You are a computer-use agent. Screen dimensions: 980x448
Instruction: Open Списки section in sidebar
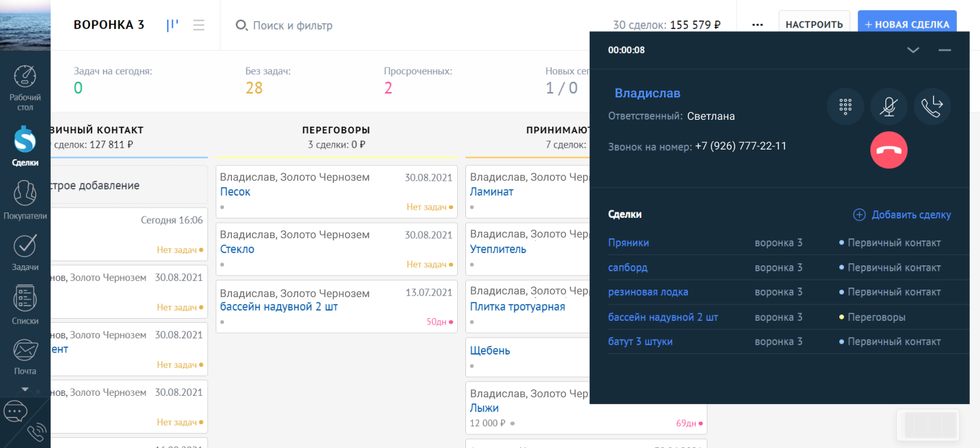coord(25,305)
